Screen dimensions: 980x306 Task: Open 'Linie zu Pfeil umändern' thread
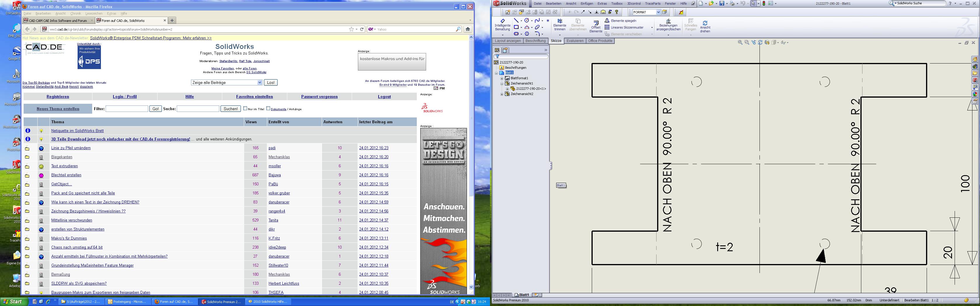pos(71,148)
